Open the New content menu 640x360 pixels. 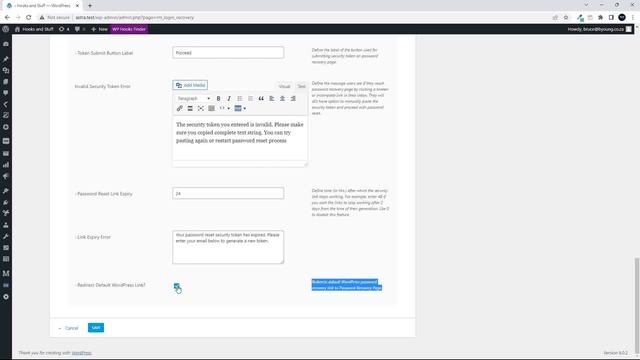[x=99, y=29]
